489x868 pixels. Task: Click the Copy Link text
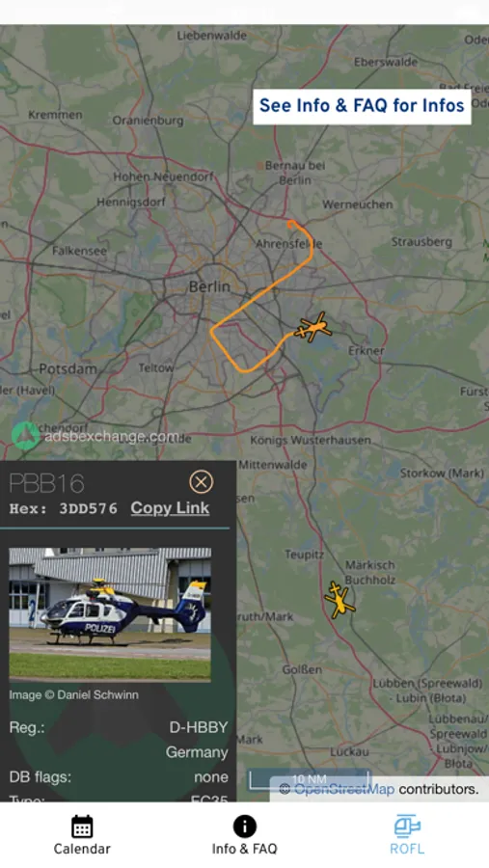[170, 508]
